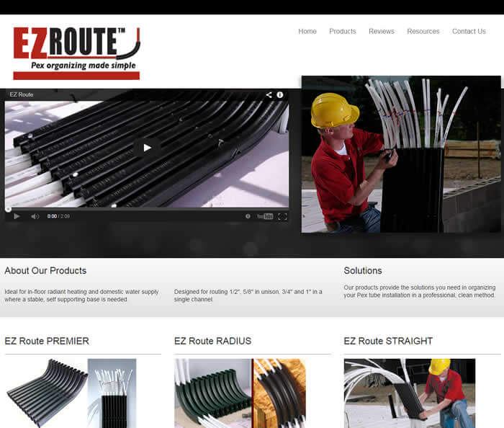Click the play button in video controls
Image resolution: width=504 pixels, height=428 pixels.
coord(17,216)
